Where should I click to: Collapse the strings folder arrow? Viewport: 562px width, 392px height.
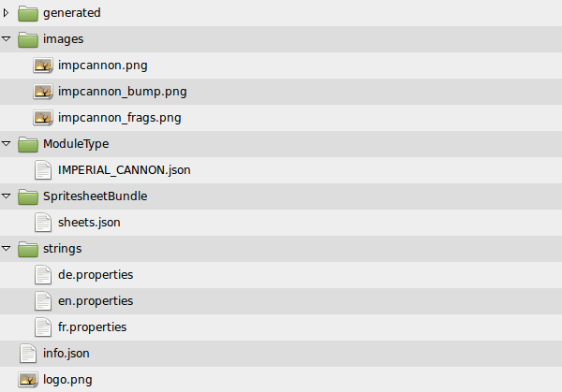click(x=7, y=248)
